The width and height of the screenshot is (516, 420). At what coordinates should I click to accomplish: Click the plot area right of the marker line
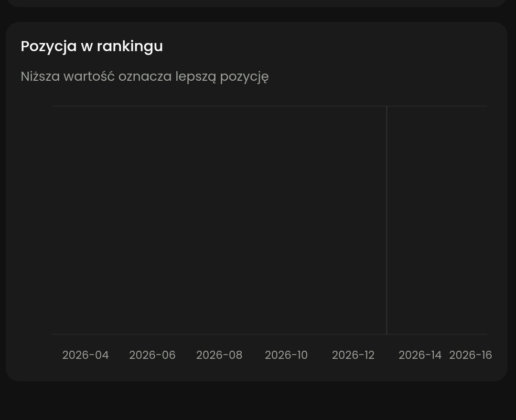[x=437, y=220]
